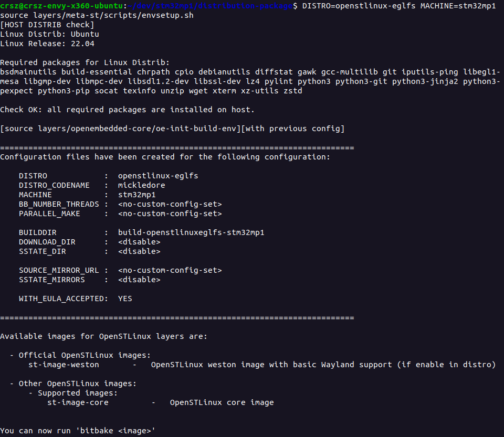
Task: Click the zstd package name
Action: coord(293,91)
